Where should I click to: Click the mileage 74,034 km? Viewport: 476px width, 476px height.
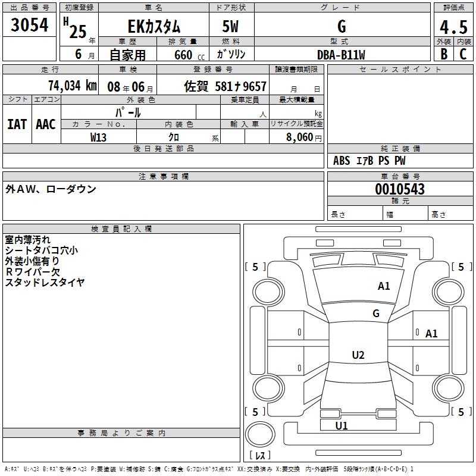point(73,85)
